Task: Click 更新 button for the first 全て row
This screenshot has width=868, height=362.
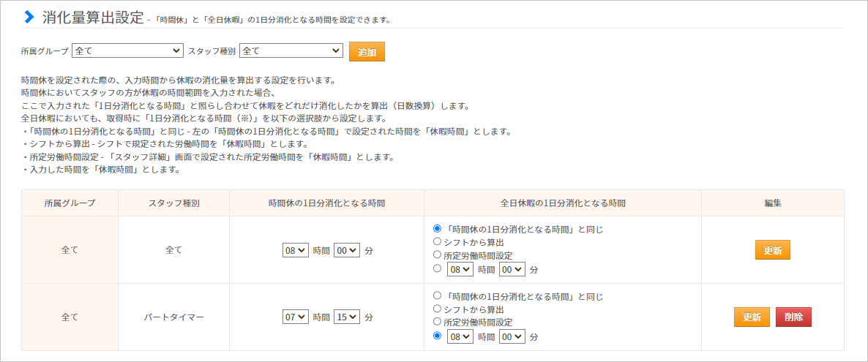Action: point(772,250)
